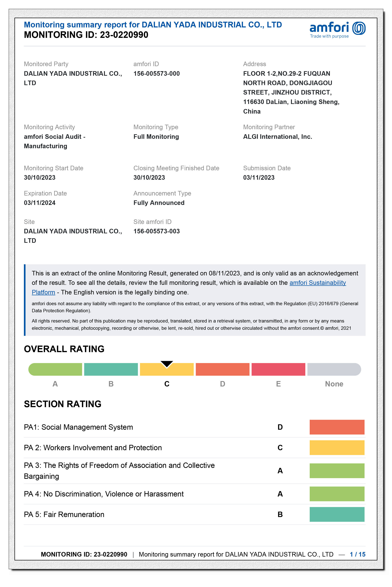Screen dimensions: 392x587
Task: Click the green swatch for PA 4 No Discrimination
Action: [337, 494]
